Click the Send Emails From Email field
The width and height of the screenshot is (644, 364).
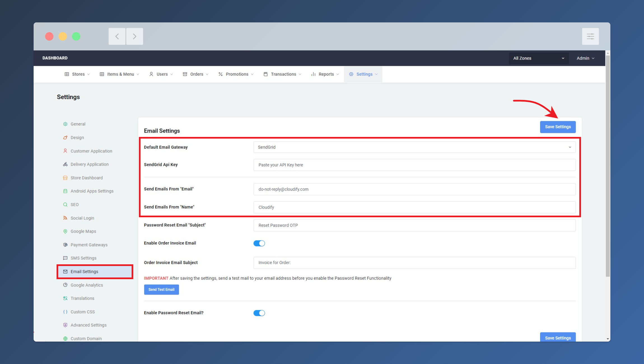pos(414,189)
